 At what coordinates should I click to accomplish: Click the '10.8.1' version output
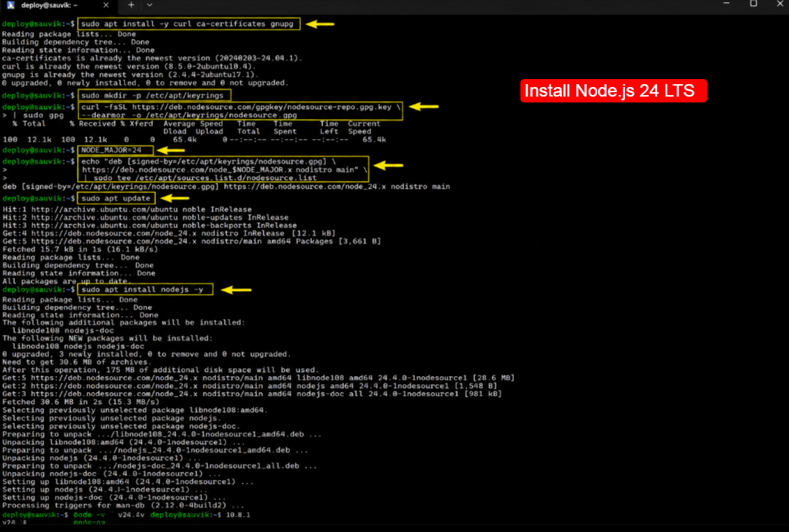pyautogui.click(x=238, y=515)
